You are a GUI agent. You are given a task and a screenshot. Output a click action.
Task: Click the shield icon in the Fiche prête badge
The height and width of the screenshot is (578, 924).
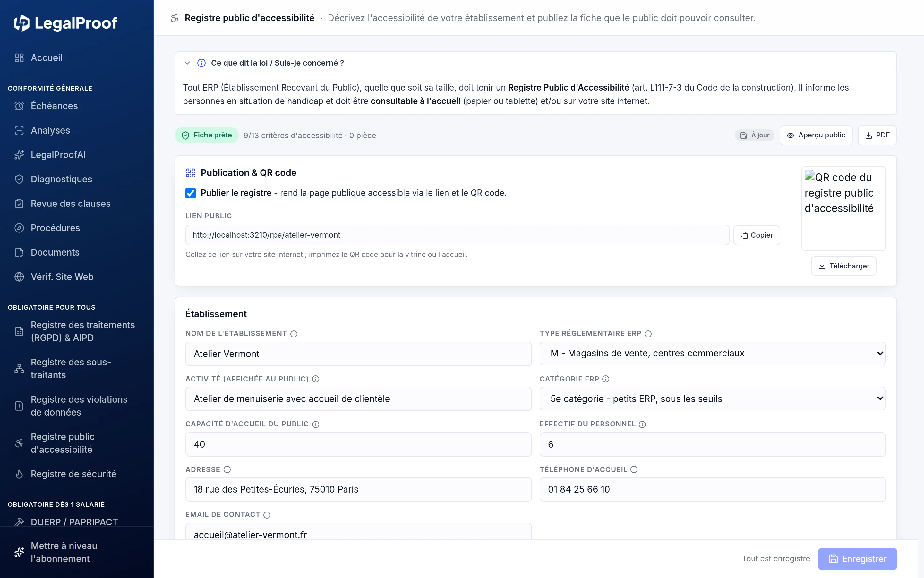pos(185,135)
